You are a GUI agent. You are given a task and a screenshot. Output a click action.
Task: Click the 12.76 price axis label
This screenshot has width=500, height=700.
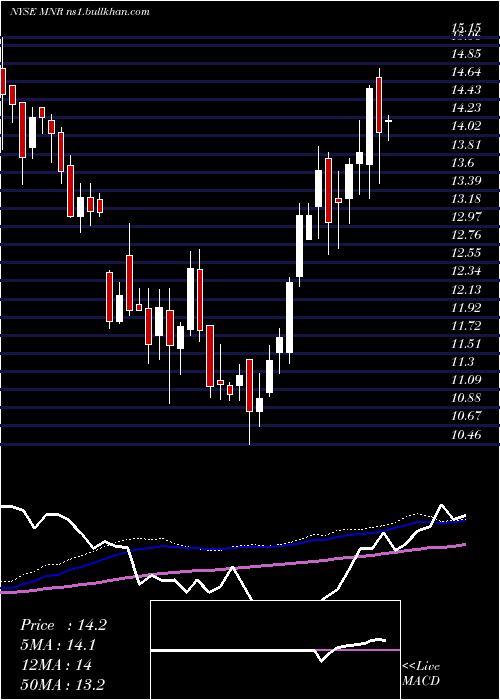(x=466, y=235)
